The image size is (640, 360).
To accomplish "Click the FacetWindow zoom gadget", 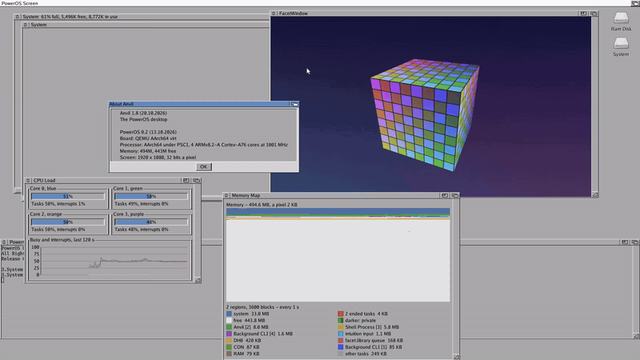I will pyautogui.click(x=583, y=13).
